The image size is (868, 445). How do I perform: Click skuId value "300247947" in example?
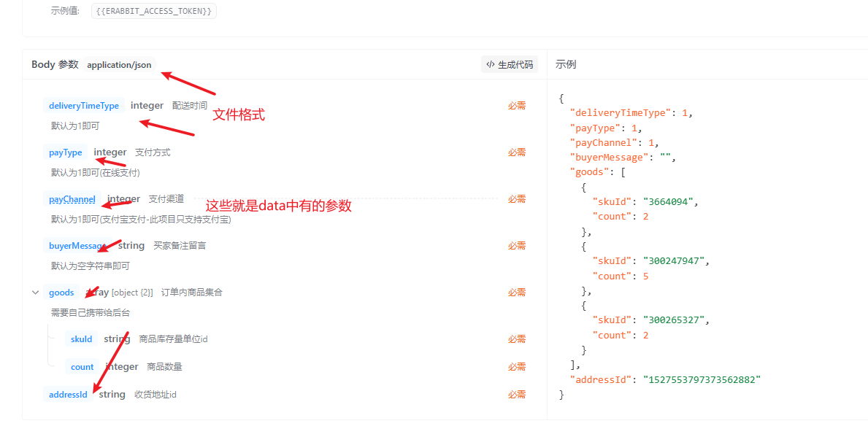coord(673,261)
